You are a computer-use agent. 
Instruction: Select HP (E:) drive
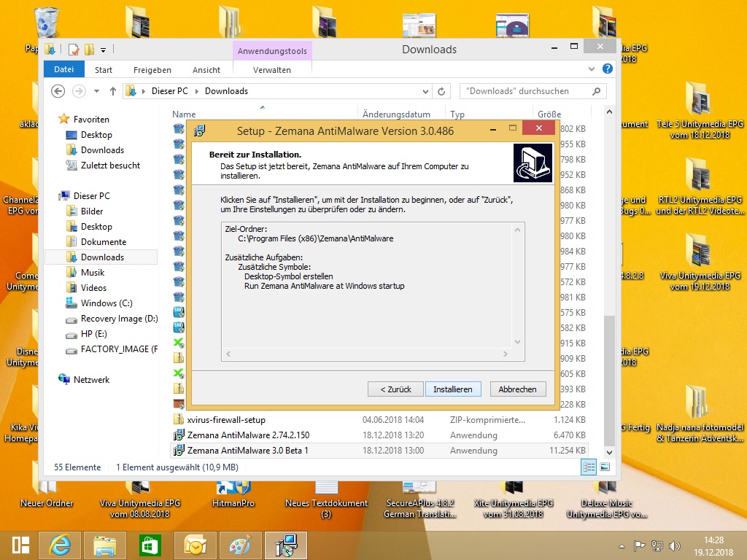click(93, 334)
